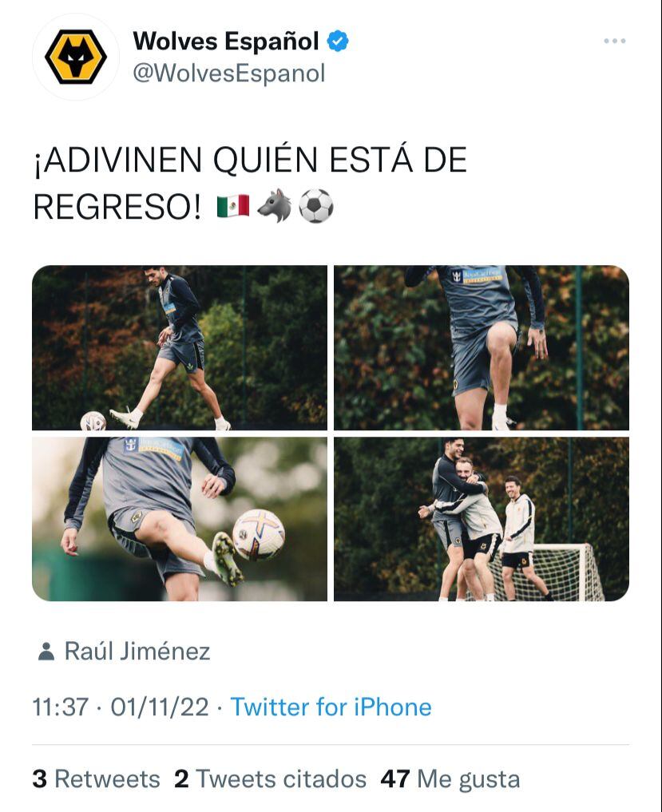Open the Wolves Español profile avatar
Image resolution: width=662 pixels, height=812 pixels.
(x=76, y=57)
